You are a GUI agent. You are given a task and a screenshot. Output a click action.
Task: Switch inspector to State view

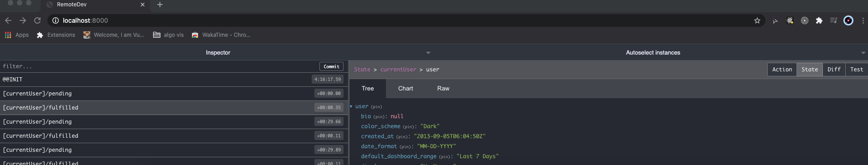pos(810,70)
